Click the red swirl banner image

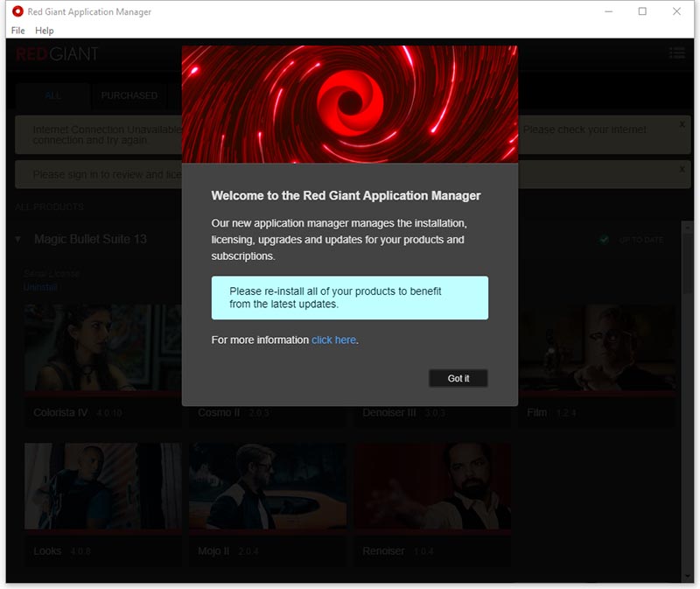[x=349, y=104]
